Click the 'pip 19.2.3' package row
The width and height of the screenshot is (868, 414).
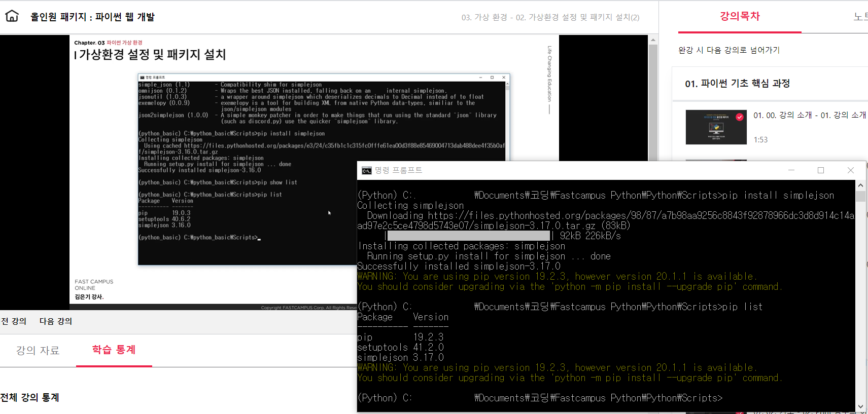(400, 337)
